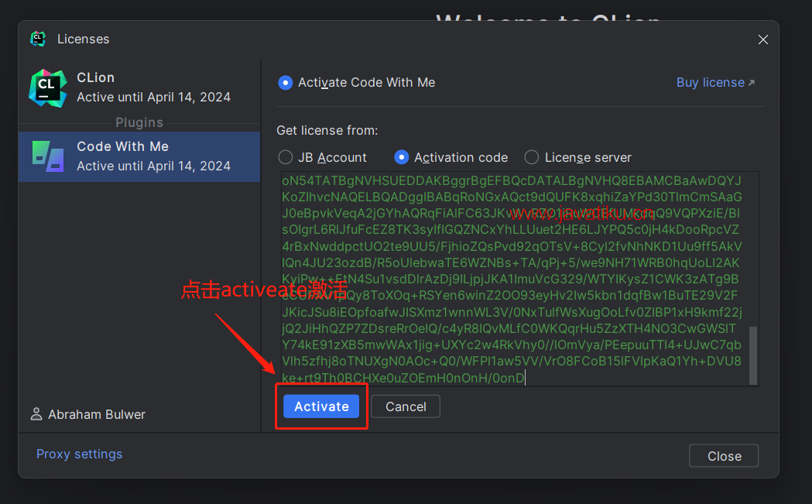Click the activation code area scrollbar thumb
812x504 pixels.
(753, 355)
